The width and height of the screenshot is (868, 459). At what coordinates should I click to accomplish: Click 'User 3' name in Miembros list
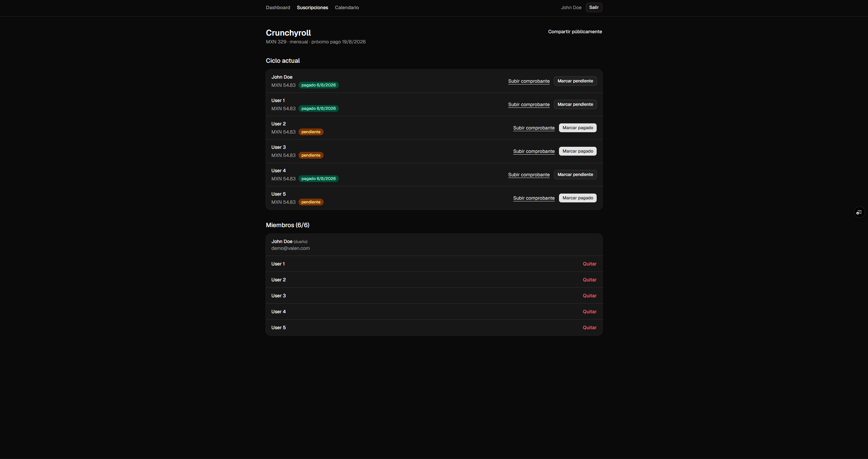coord(278,296)
